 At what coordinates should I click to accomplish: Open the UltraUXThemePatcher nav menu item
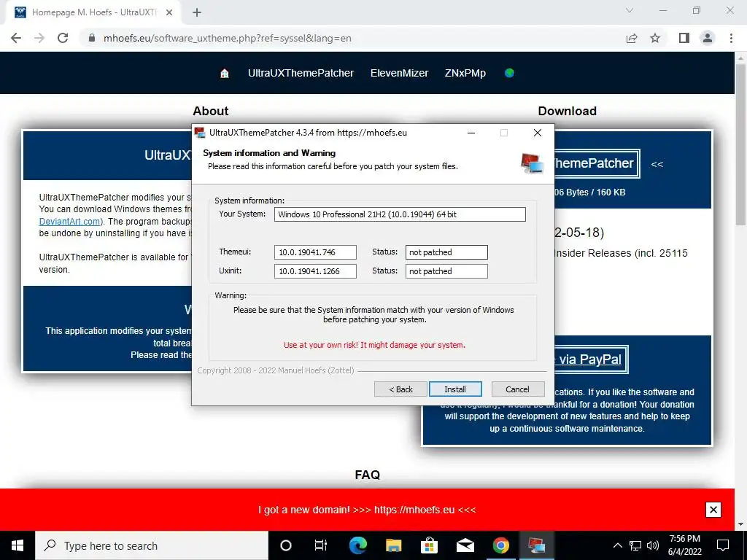click(301, 73)
